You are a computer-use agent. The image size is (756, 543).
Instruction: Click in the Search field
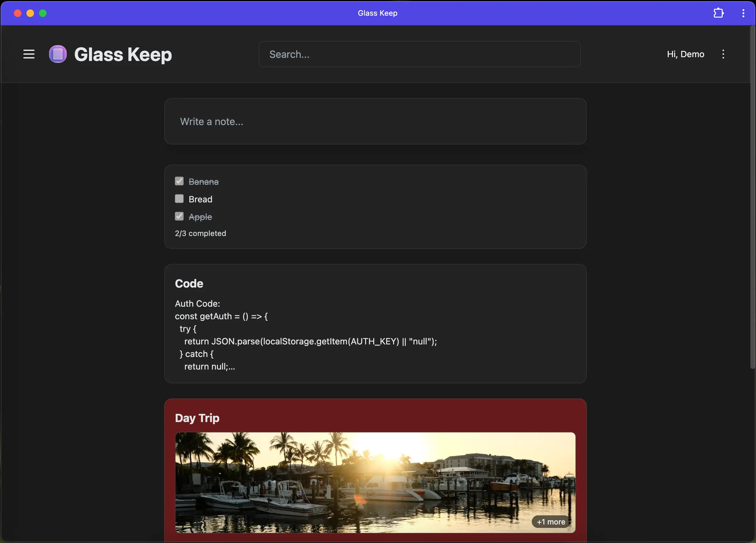click(x=419, y=54)
